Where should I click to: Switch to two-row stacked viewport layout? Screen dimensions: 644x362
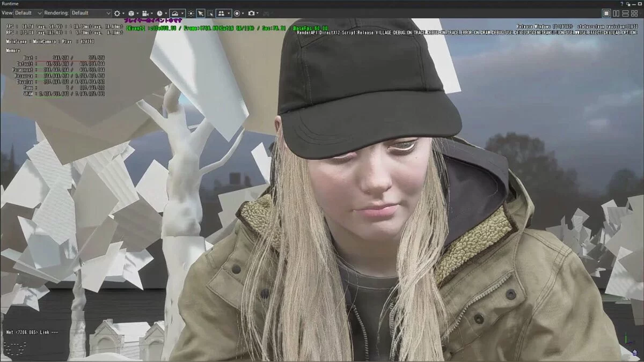tap(626, 13)
